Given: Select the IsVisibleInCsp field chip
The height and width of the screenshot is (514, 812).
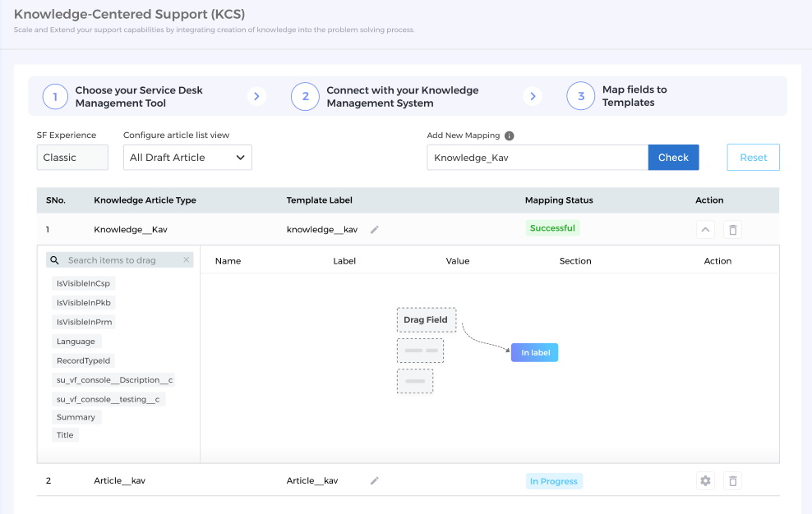Looking at the screenshot, I should (83, 283).
